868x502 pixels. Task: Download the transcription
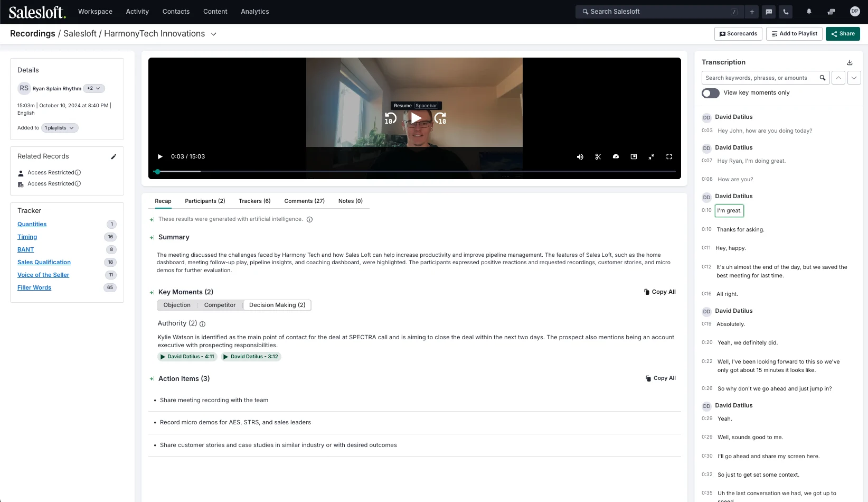(850, 62)
